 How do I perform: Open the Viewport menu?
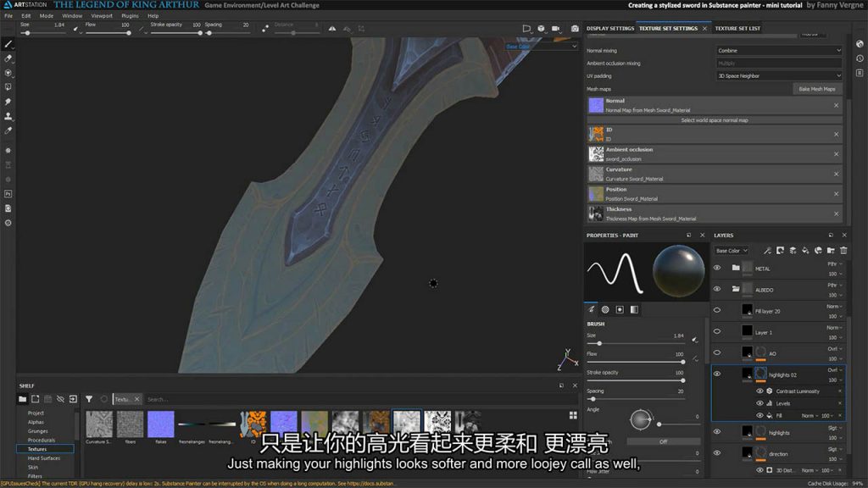(x=102, y=16)
